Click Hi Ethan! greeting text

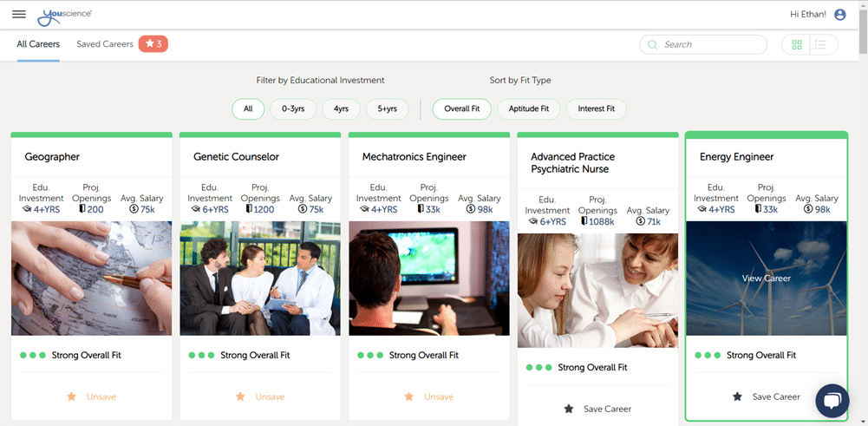coord(808,15)
